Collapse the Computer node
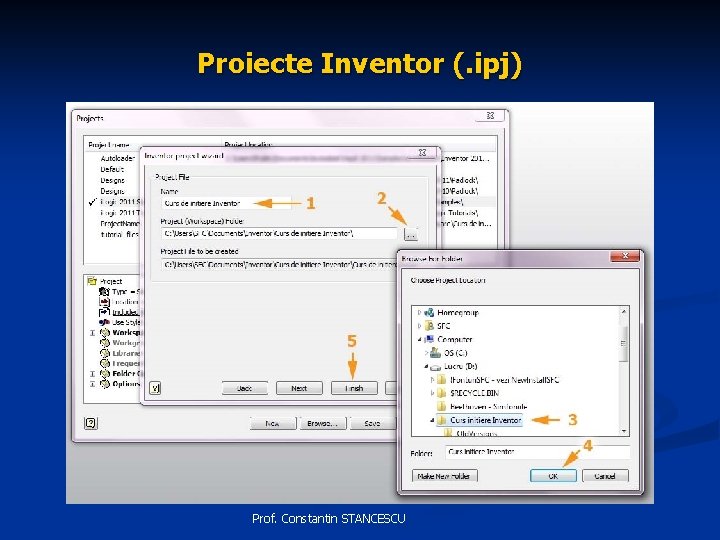The image size is (720, 540). (419, 340)
